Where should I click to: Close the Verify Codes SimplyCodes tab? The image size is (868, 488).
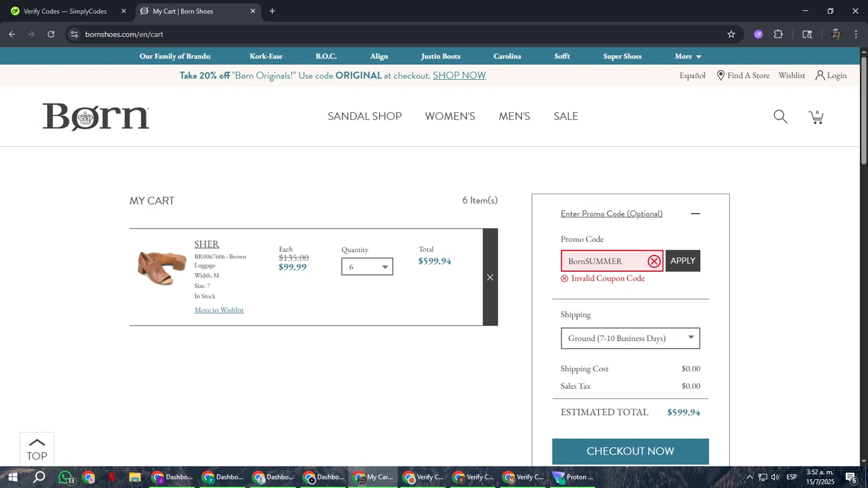pyautogui.click(x=123, y=11)
